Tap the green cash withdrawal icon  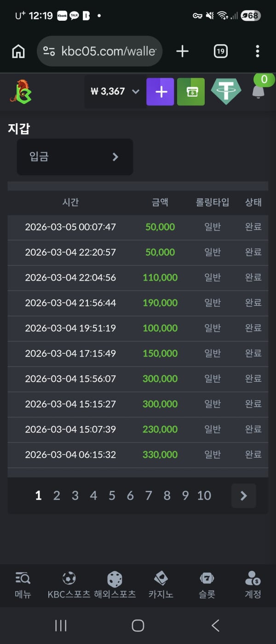pos(191,92)
